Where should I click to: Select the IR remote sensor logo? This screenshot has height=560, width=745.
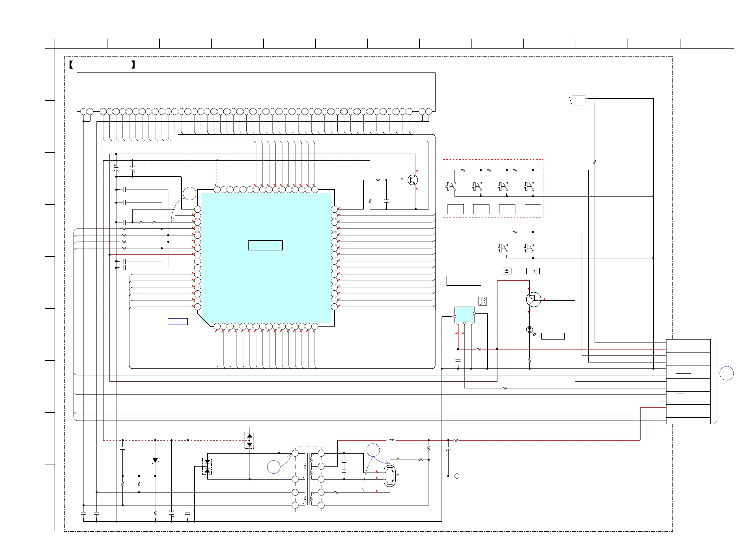[x=482, y=301]
